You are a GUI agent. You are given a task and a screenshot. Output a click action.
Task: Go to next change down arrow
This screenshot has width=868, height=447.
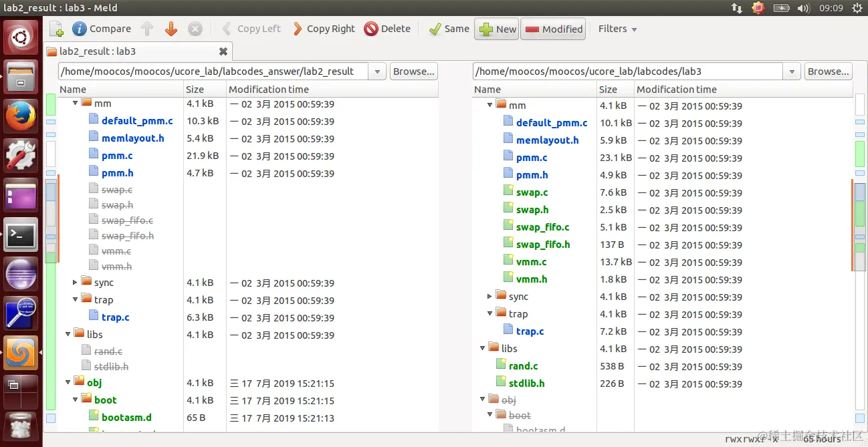point(171,29)
